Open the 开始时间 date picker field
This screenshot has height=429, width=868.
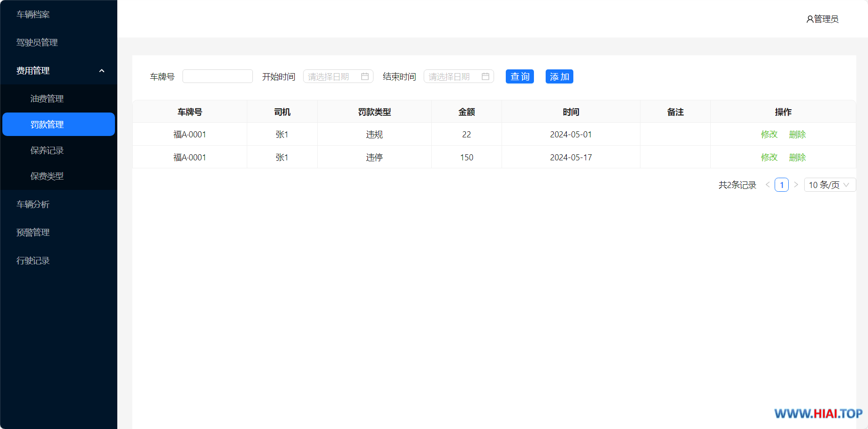pos(338,76)
